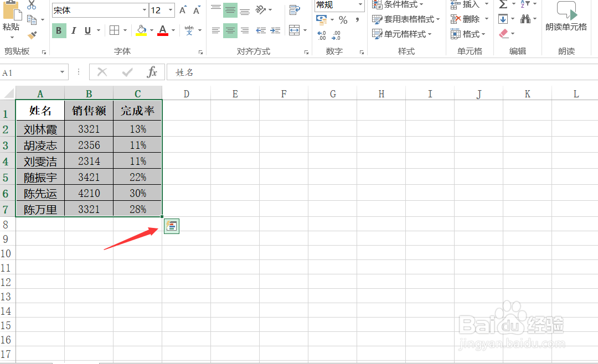
Task: Open 条件格式 conditional formatting menu
Action: (398, 4)
